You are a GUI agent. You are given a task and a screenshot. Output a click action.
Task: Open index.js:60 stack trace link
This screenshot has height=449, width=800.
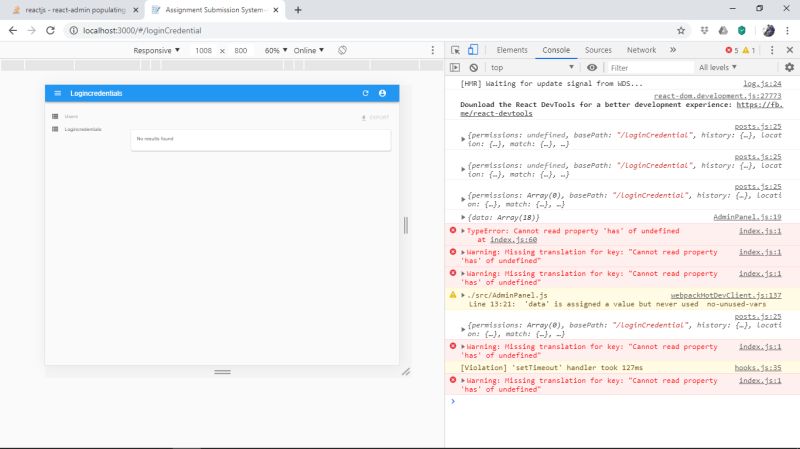click(513, 240)
